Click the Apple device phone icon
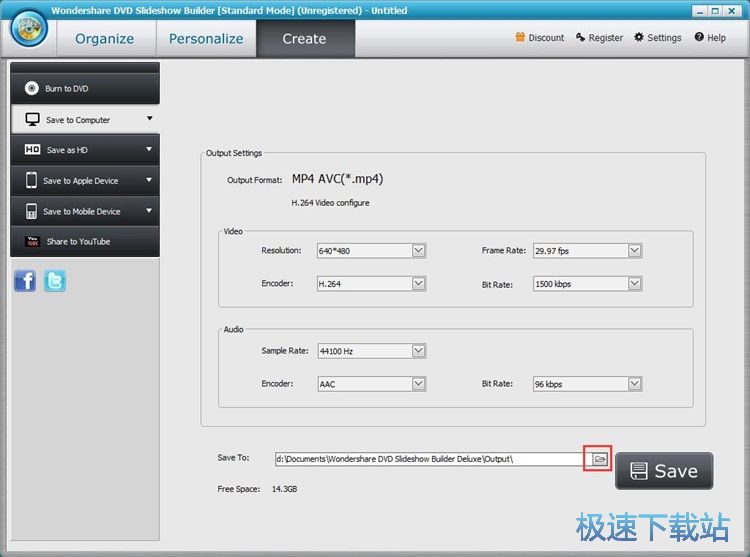Viewport: 750px width, 557px height. pyautogui.click(x=31, y=180)
